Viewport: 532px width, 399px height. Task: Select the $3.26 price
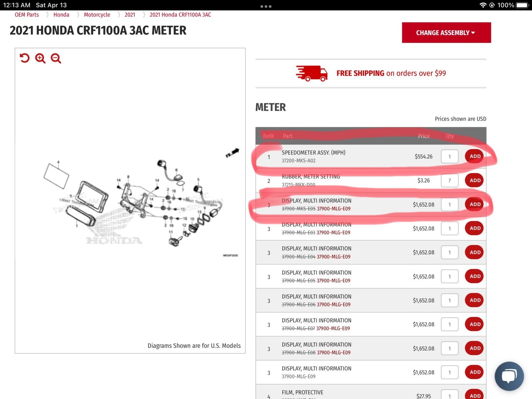[x=424, y=181]
